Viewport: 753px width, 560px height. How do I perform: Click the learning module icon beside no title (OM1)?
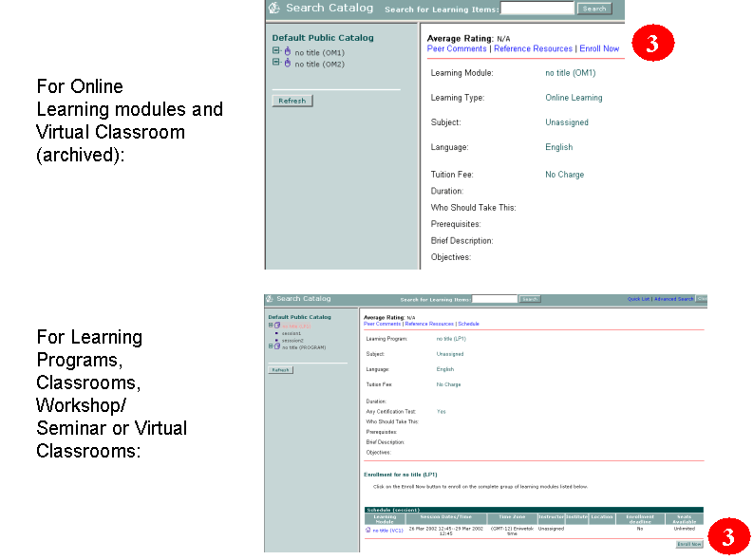click(287, 51)
